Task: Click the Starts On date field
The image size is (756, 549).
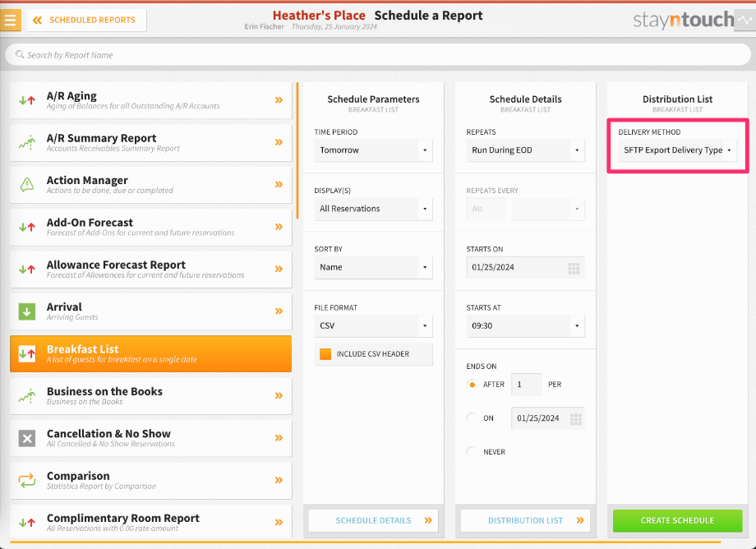Action: click(x=525, y=267)
